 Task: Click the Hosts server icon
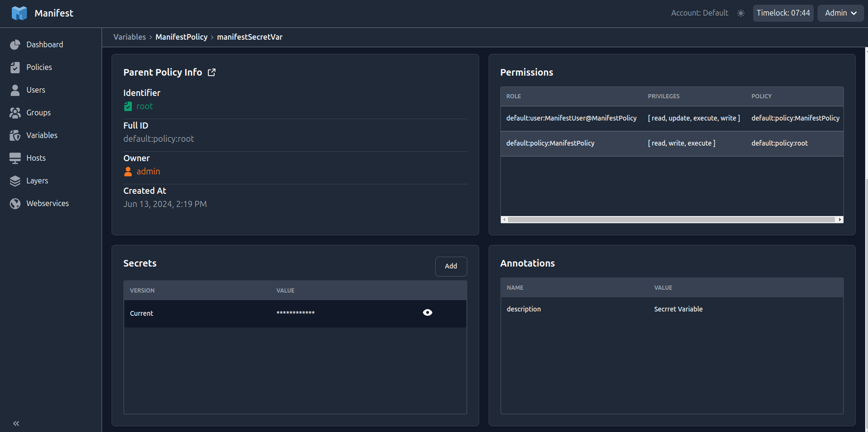point(15,158)
